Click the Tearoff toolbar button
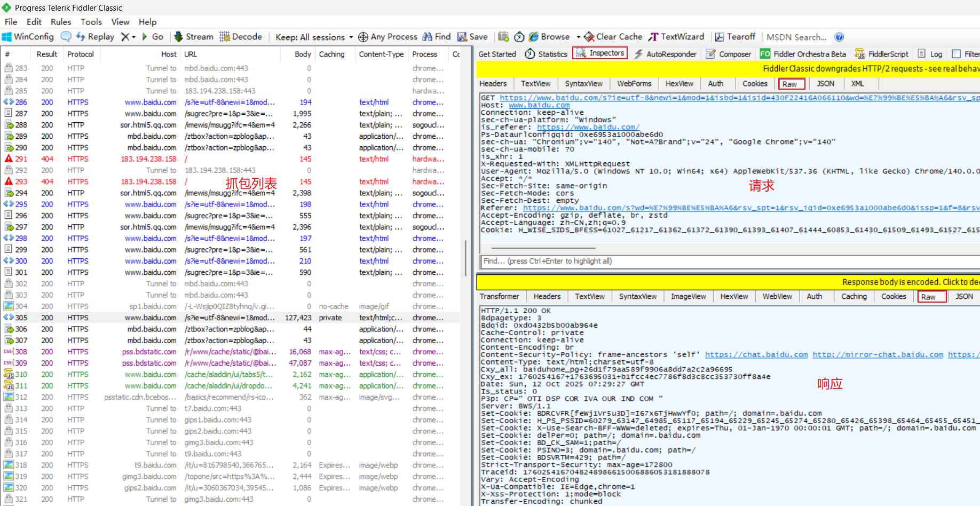980x506 pixels. click(735, 37)
